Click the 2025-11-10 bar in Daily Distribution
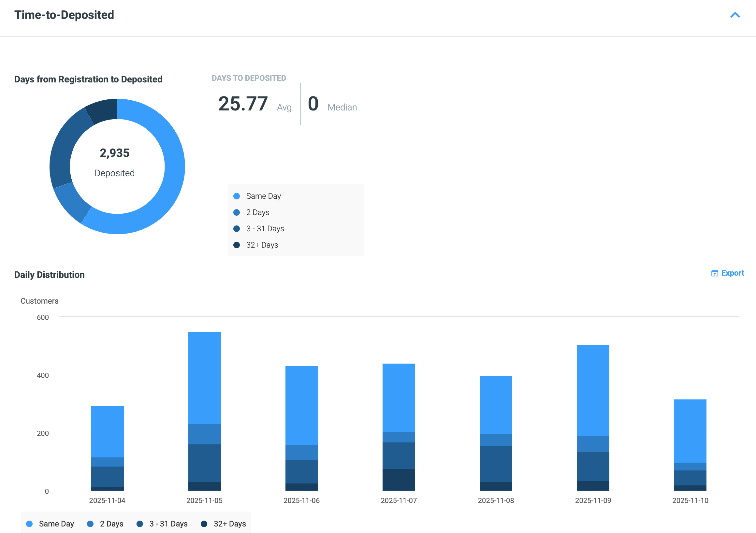 click(690, 445)
